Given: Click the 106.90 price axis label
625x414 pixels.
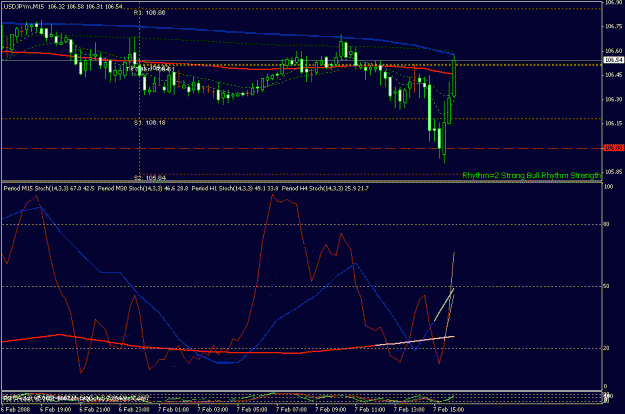Looking at the screenshot, I should [613, 2].
